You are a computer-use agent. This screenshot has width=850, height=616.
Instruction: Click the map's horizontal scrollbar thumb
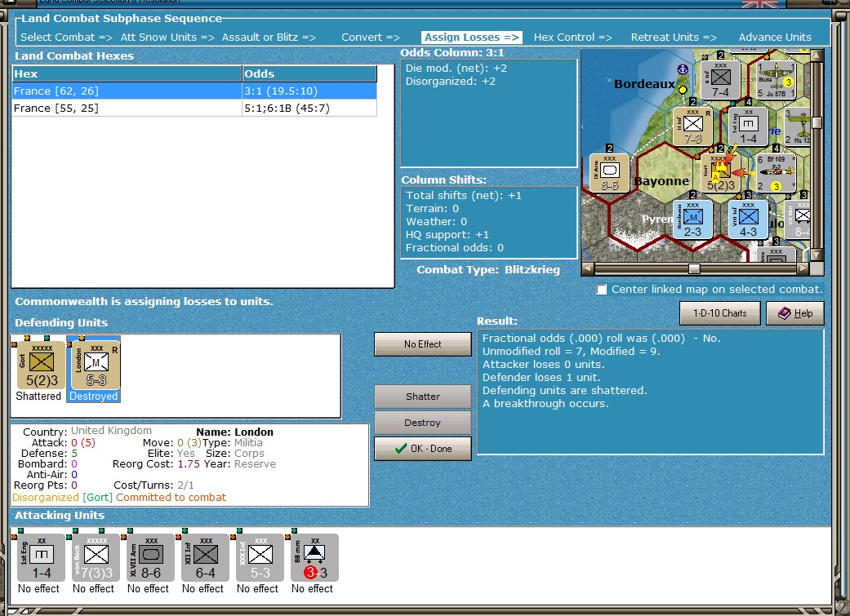[694, 268]
